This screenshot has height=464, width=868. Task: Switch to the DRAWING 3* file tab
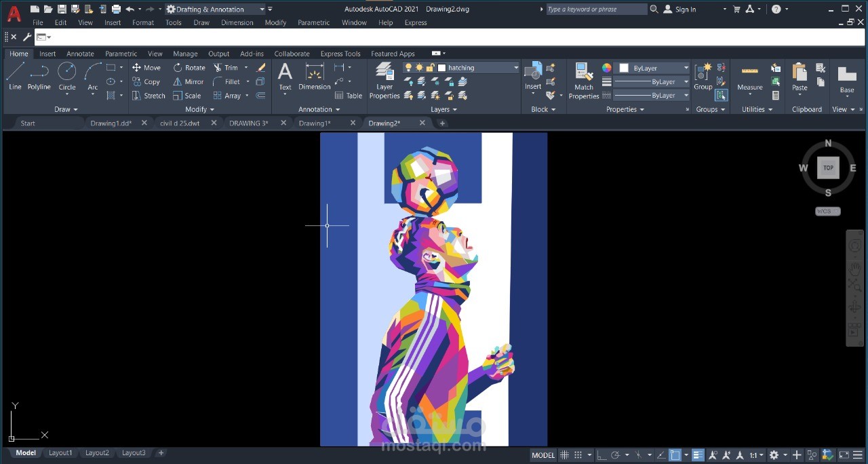pos(248,123)
